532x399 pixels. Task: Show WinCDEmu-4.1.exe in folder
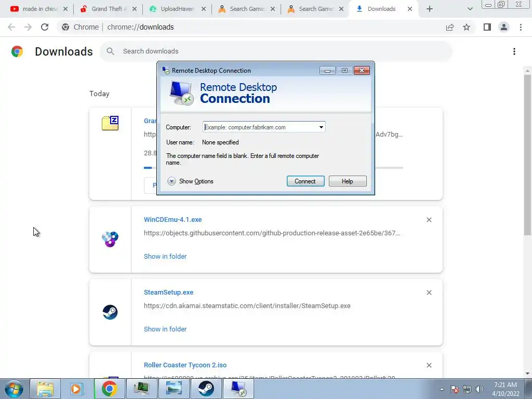165,257
